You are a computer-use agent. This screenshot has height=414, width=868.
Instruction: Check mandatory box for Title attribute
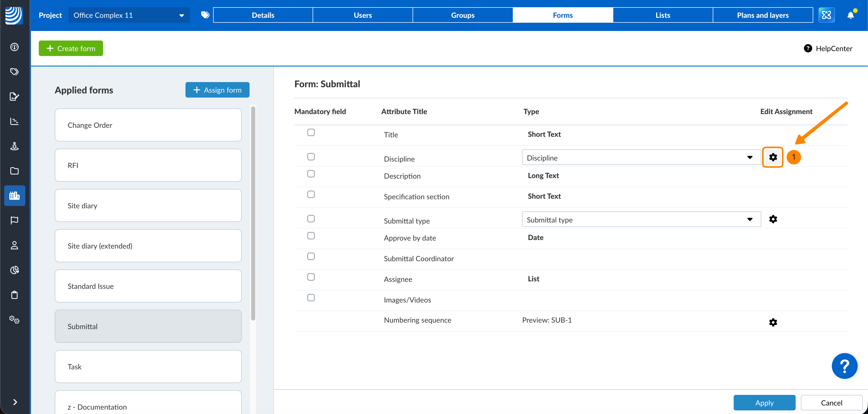click(x=311, y=132)
